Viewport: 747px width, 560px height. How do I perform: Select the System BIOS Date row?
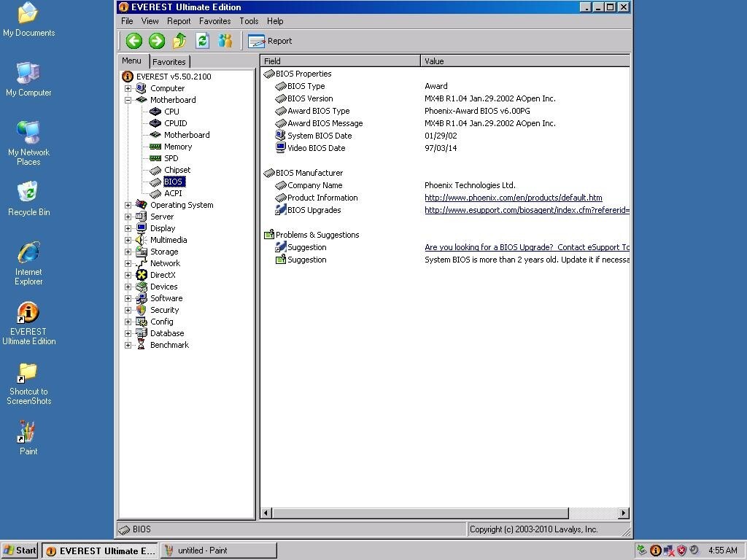click(445, 136)
